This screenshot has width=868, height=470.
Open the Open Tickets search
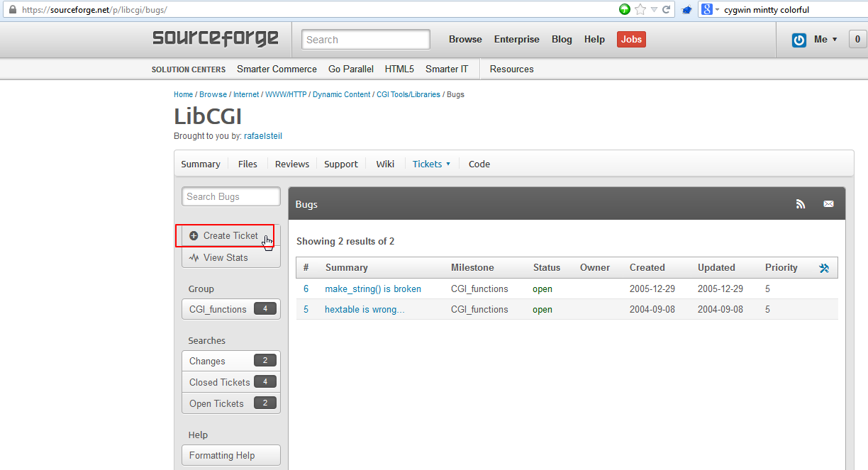point(231,403)
